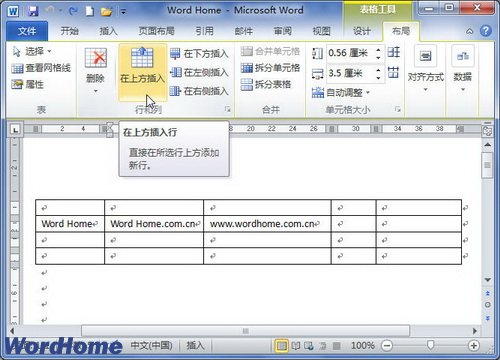Image resolution: width=500 pixels, height=360 pixels.
Task: Click Split Table (拆分表格)
Action: [x=266, y=84]
